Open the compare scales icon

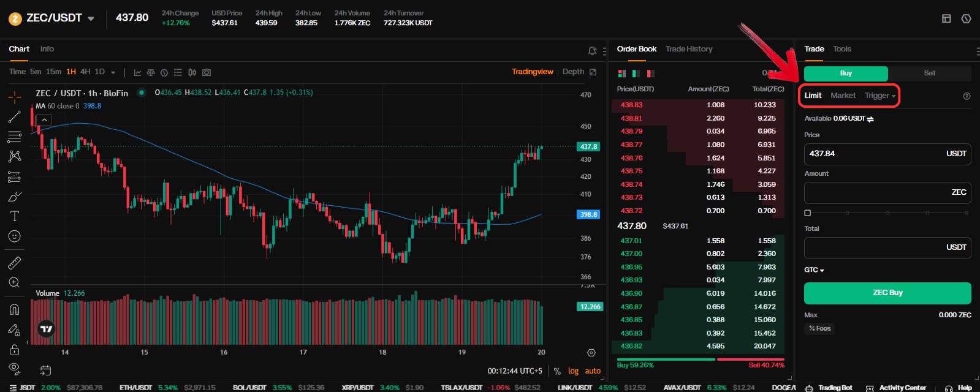[x=151, y=72]
